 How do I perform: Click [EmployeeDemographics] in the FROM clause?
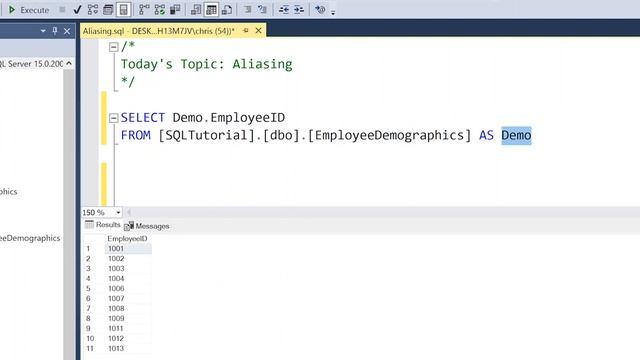389,135
